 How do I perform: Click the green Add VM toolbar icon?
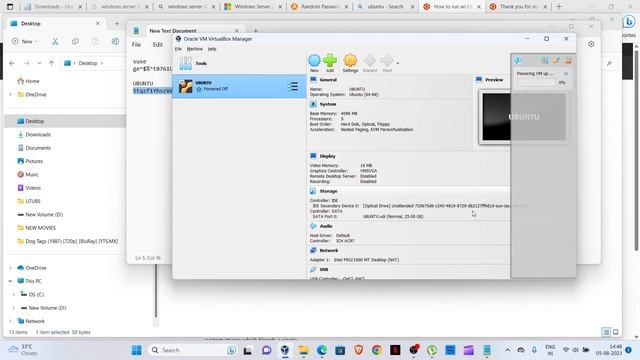click(330, 61)
